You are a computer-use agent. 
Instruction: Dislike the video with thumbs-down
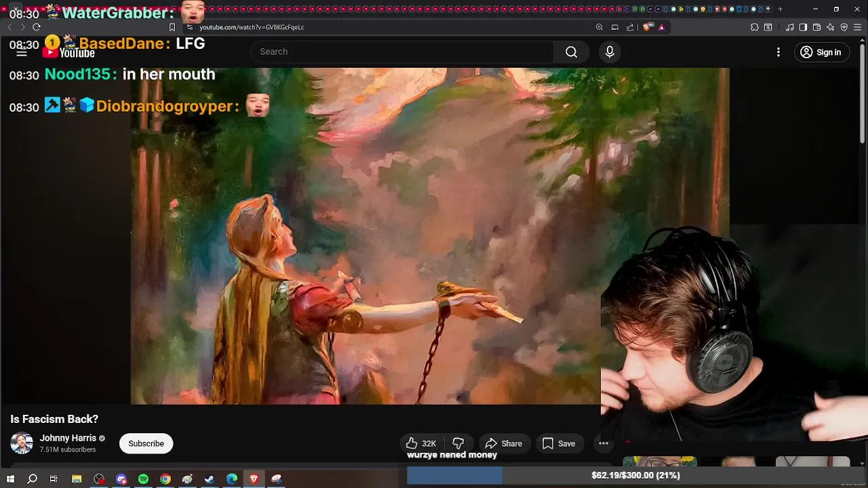pyautogui.click(x=458, y=444)
